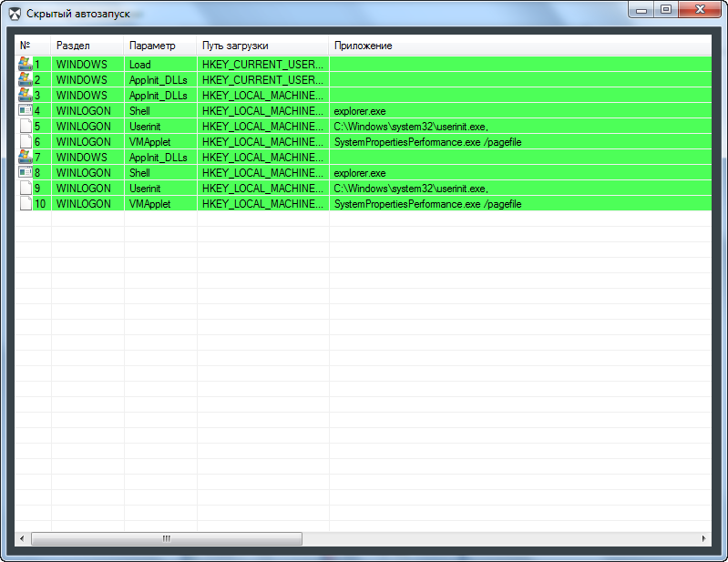
Task: Sort by the Приложение column header
Action: point(520,46)
